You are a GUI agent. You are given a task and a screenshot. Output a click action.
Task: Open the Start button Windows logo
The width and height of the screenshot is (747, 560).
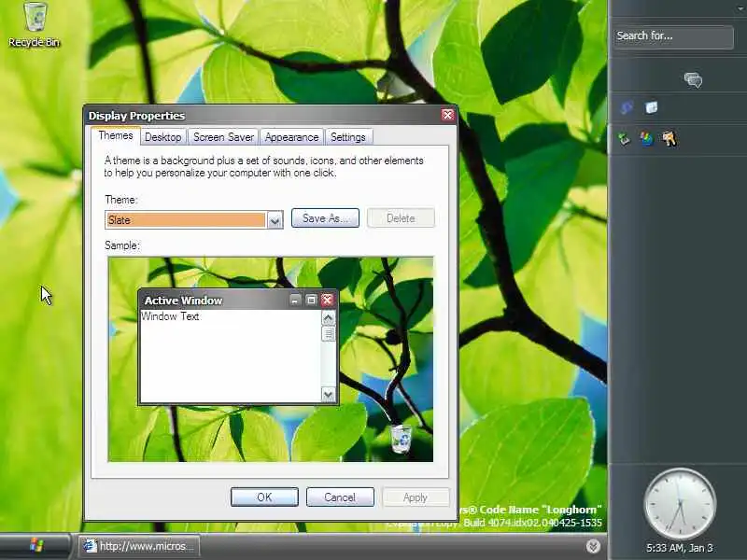(36, 545)
